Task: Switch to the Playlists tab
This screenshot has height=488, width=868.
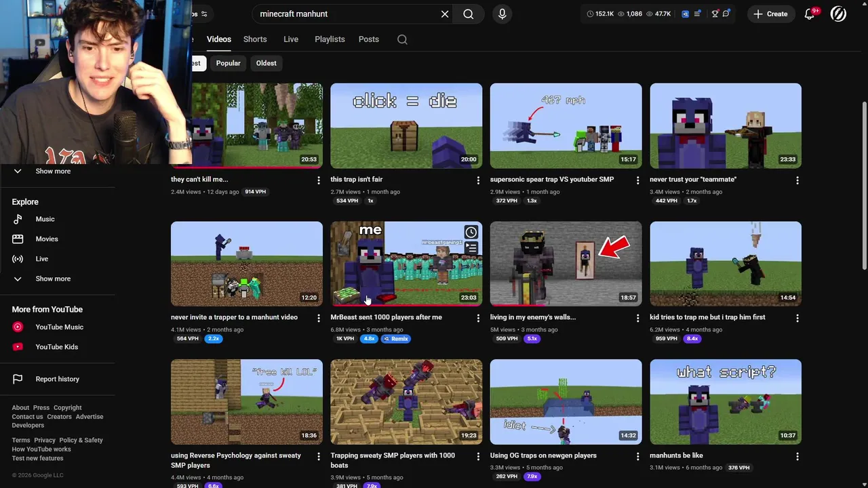Action: [x=330, y=39]
